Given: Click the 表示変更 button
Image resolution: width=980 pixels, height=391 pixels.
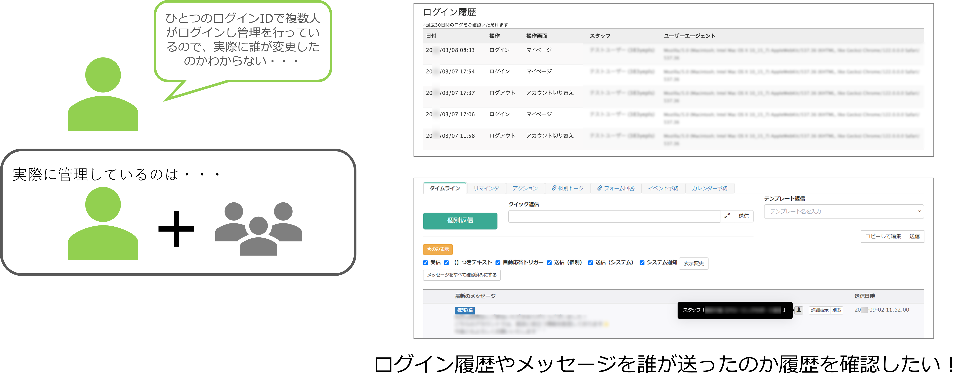Looking at the screenshot, I should [693, 263].
